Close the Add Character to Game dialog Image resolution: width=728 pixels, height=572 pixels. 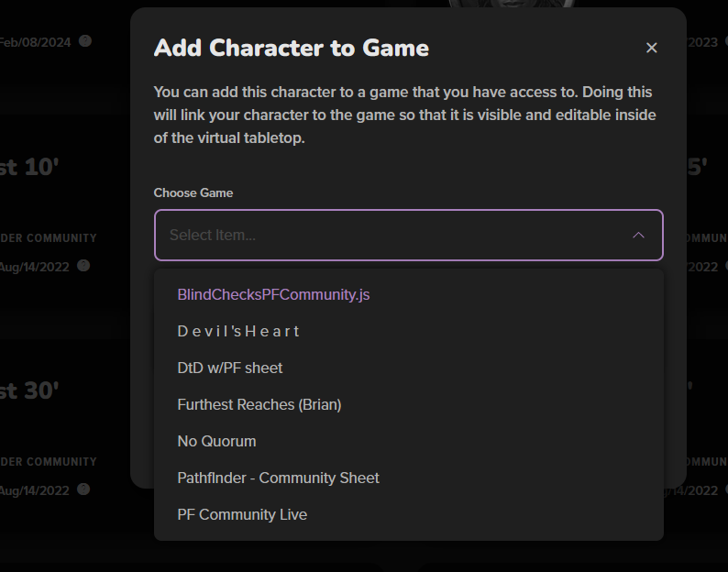click(651, 48)
